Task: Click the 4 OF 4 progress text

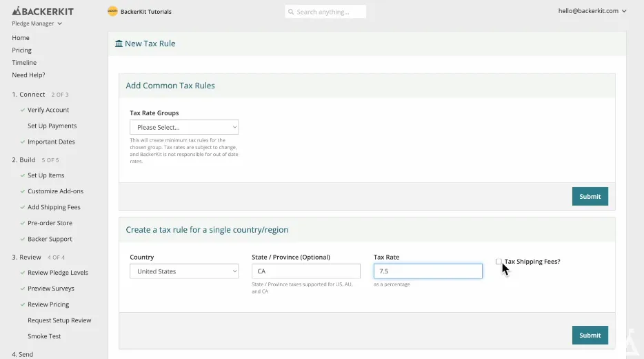Action: tap(56, 258)
